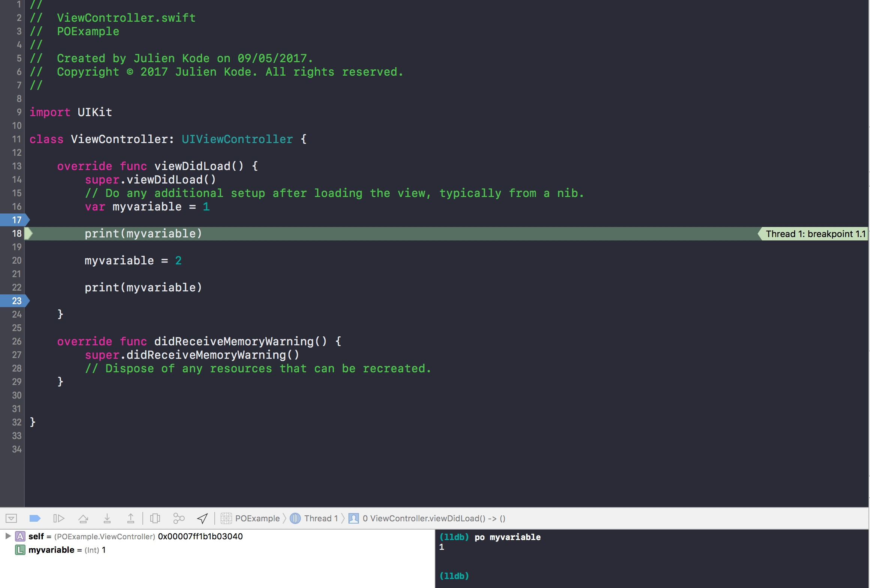Screen dimensions: 870x588
Task: Hide the debug area with toggle icon
Action: coord(11,518)
